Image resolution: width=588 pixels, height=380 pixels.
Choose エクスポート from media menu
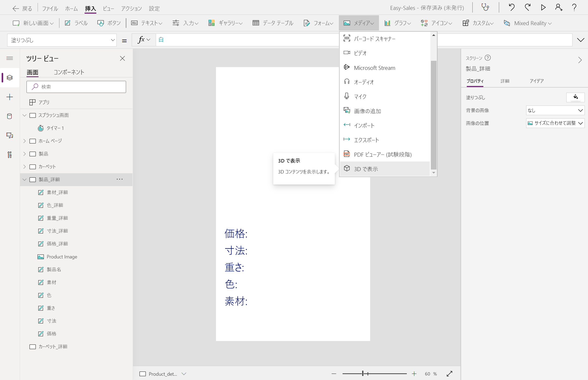pos(385,140)
